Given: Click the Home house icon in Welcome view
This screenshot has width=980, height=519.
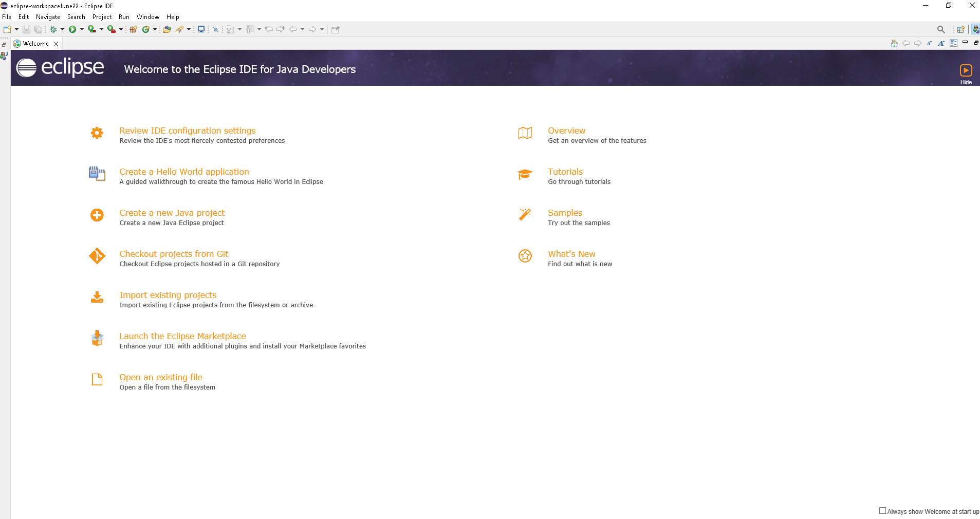Looking at the screenshot, I should tap(894, 43).
